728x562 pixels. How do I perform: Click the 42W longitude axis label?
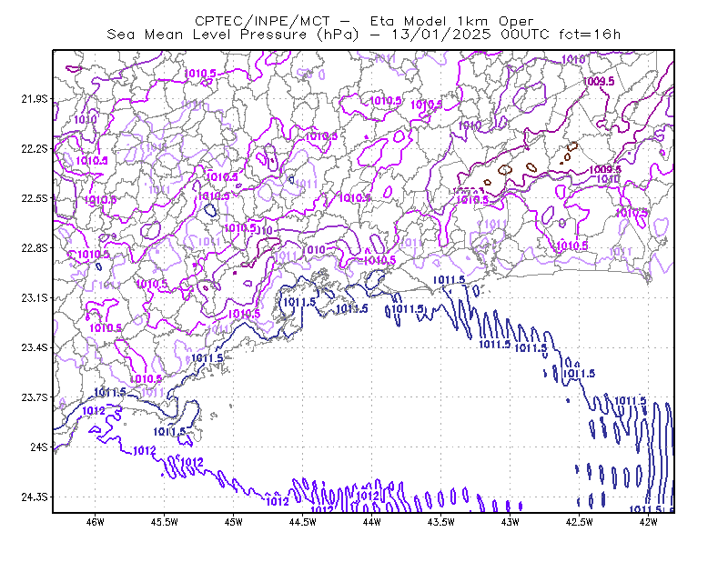coord(649,522)
